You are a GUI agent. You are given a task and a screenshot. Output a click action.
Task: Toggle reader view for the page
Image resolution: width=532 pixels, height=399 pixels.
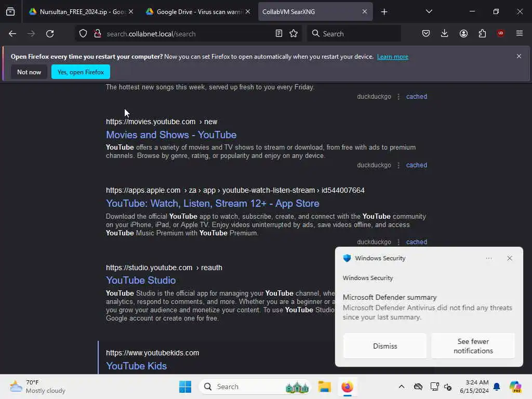[279, 34]
